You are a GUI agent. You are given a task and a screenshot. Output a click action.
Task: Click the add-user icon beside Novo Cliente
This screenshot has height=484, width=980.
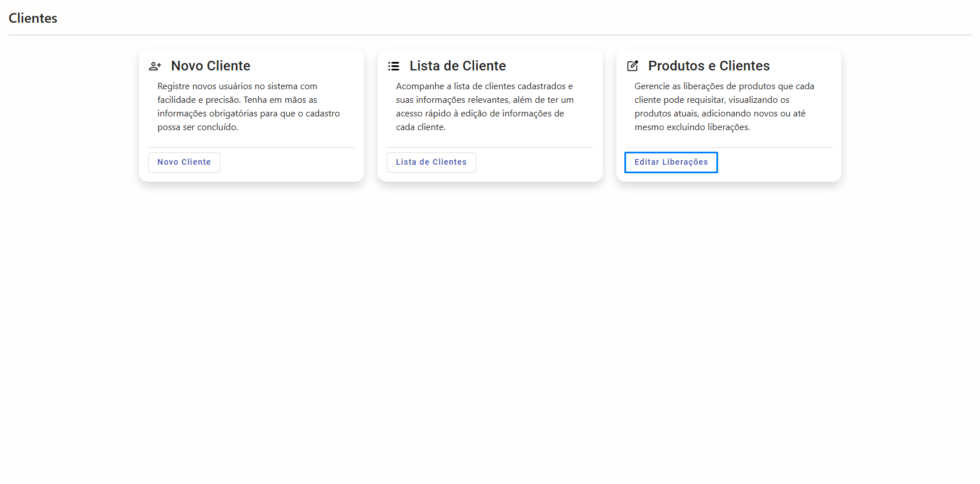coord(155,66)
